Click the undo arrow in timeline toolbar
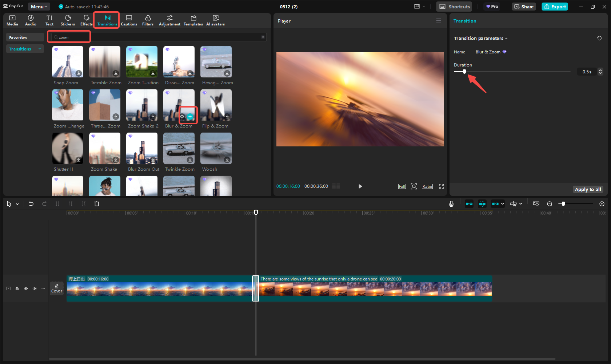The image size is (611, 364). coord(31,204)
